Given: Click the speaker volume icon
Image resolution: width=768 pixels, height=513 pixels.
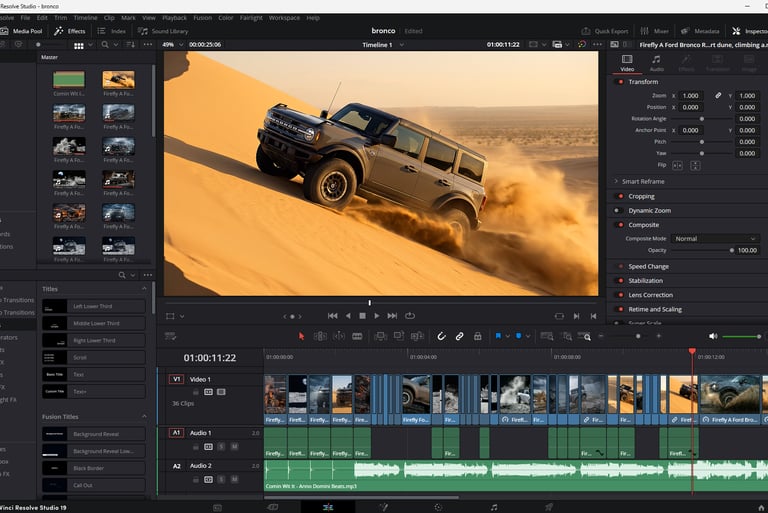Looking at the screenshot, I should tap(713, 336).
